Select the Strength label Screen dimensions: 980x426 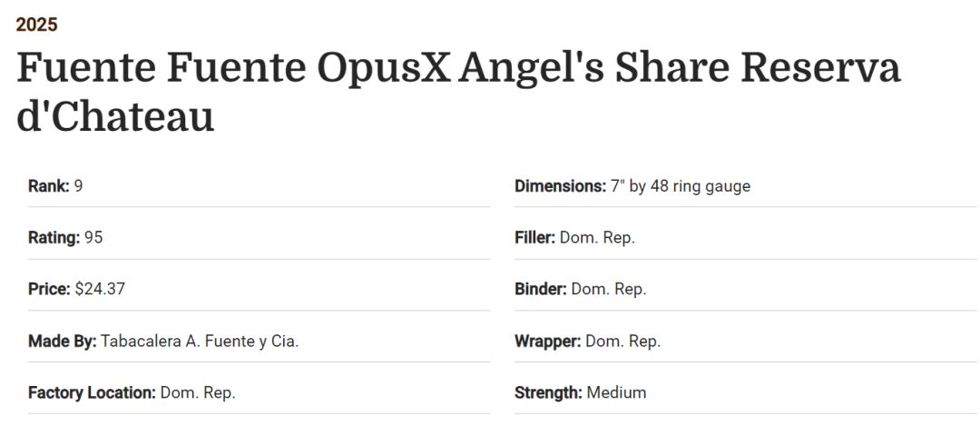(x=548, y=393)
